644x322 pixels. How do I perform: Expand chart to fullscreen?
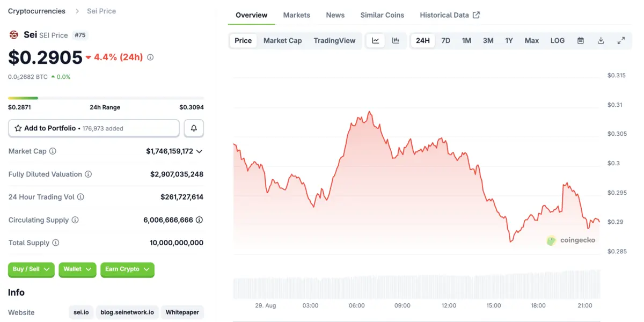coord(621,40)
